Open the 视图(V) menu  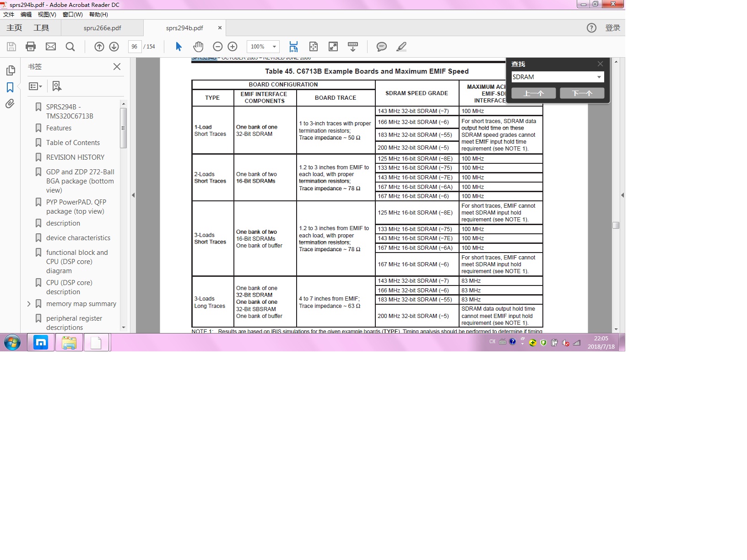pyautogui.click(x=47, y=15)
